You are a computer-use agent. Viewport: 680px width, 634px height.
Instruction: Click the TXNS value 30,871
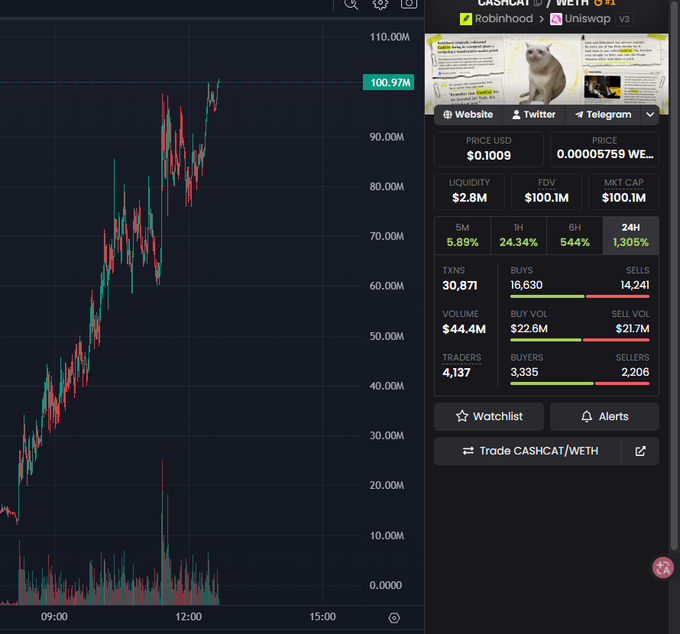pyautogui.click(x=460, y=285)
